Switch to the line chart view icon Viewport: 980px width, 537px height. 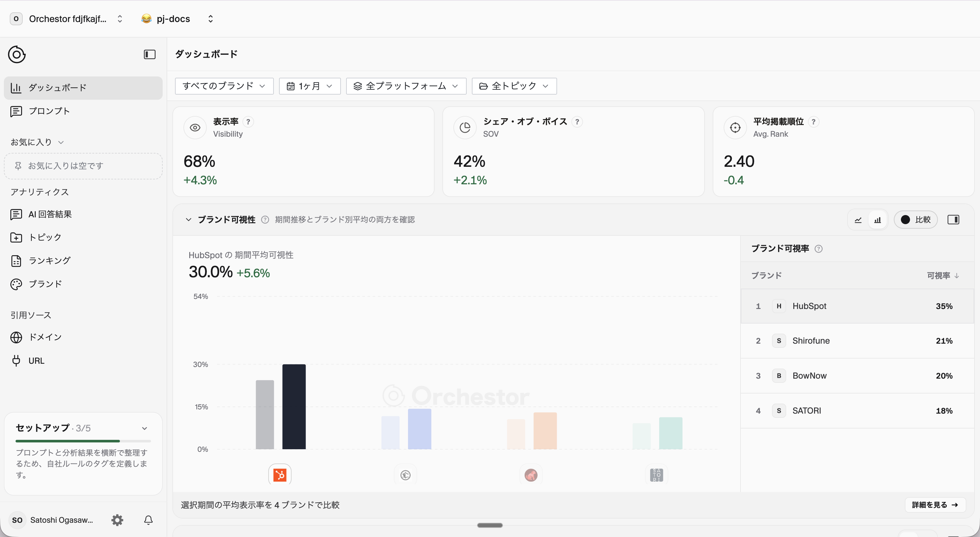pos(858,220)
